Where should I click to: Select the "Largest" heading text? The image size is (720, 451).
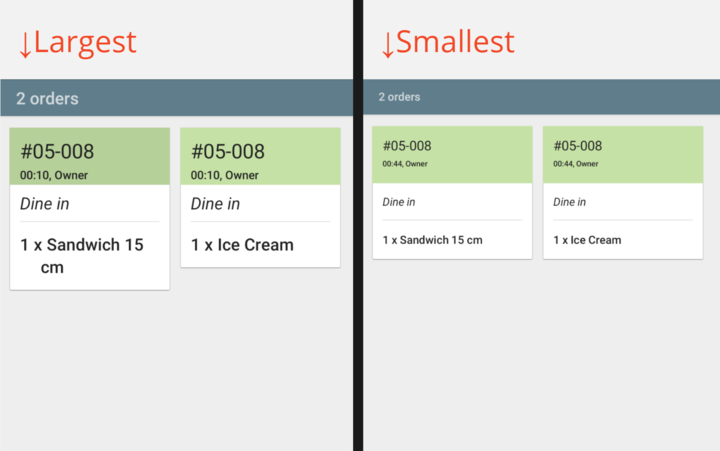[x=85, y=42]
